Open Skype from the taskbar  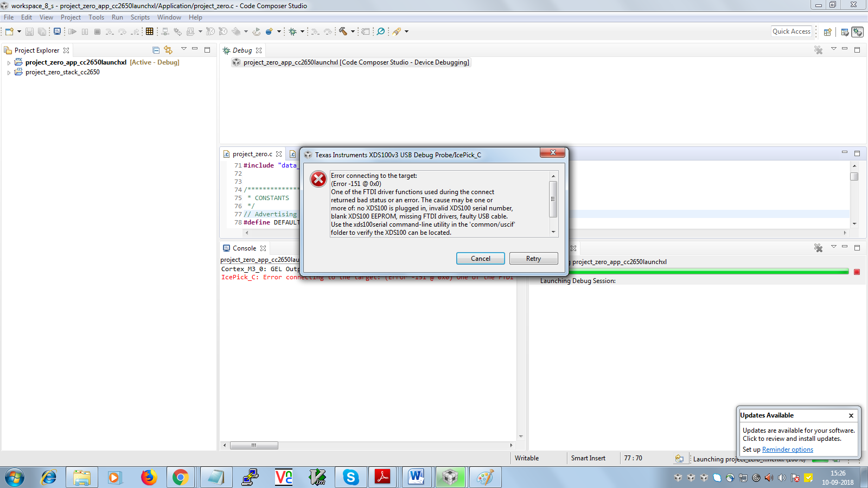350,477
